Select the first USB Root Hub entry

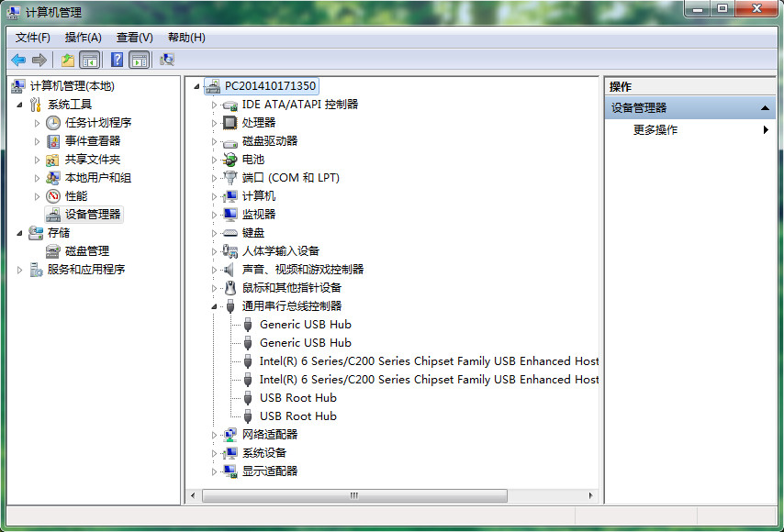(x=298, y=398)
